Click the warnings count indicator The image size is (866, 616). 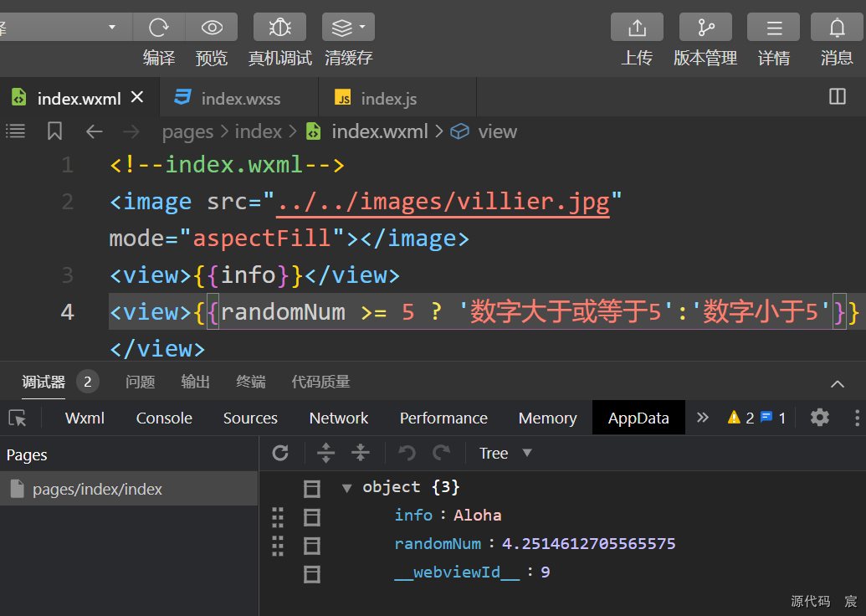tap(740, 418)
